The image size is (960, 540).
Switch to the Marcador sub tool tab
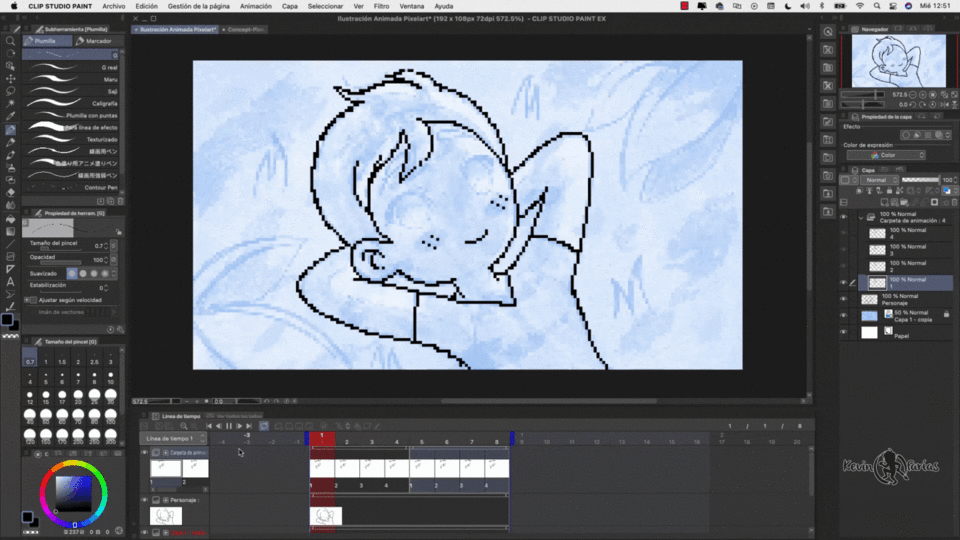pos(95,41)
